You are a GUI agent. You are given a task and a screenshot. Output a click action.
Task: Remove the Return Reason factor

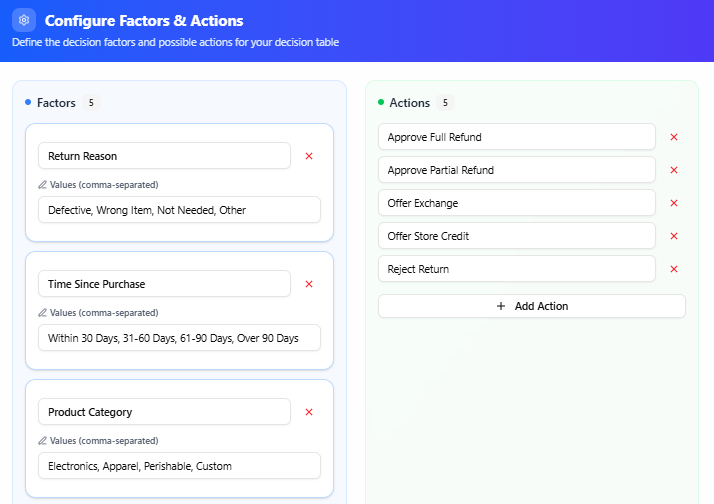308,156
